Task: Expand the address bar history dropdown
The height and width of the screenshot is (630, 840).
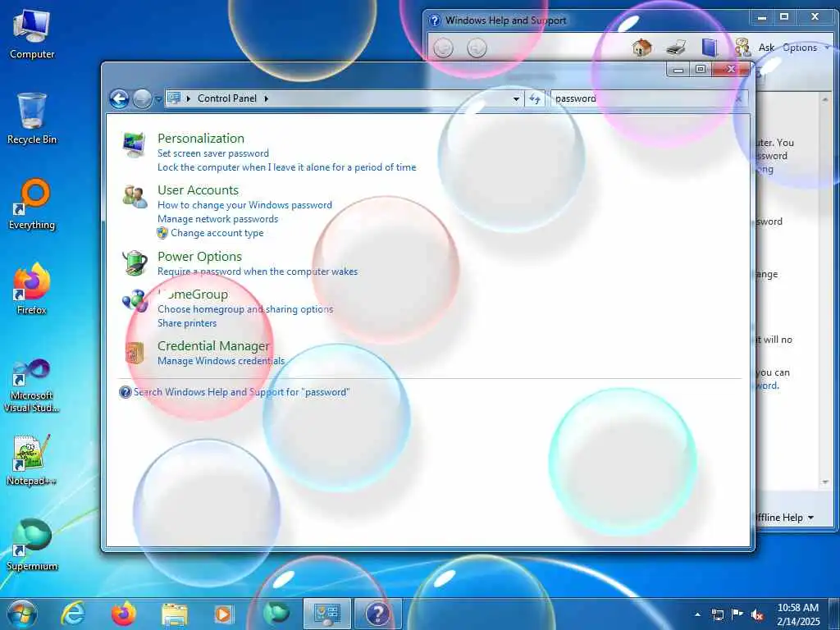Action: click(x=516, y=98)
